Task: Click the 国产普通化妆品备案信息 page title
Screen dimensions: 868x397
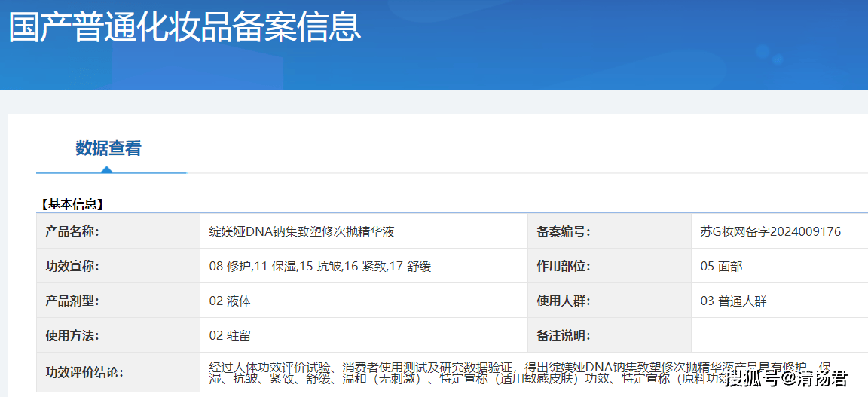Action: coord(185,26)
